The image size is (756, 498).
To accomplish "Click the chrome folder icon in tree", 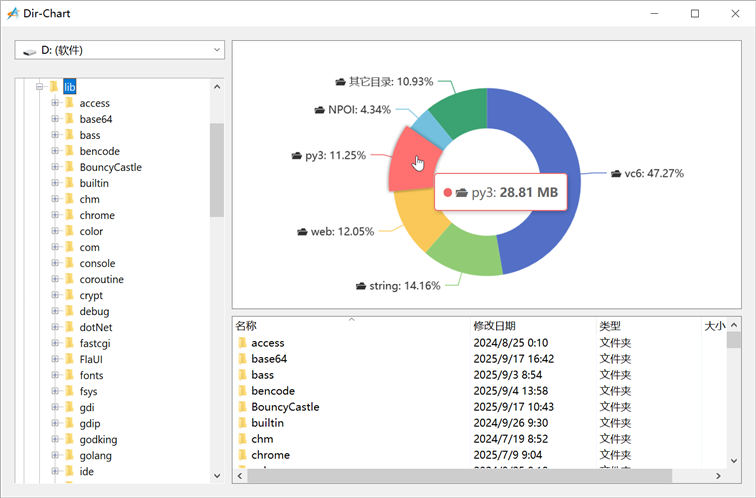I will (69, 215).
